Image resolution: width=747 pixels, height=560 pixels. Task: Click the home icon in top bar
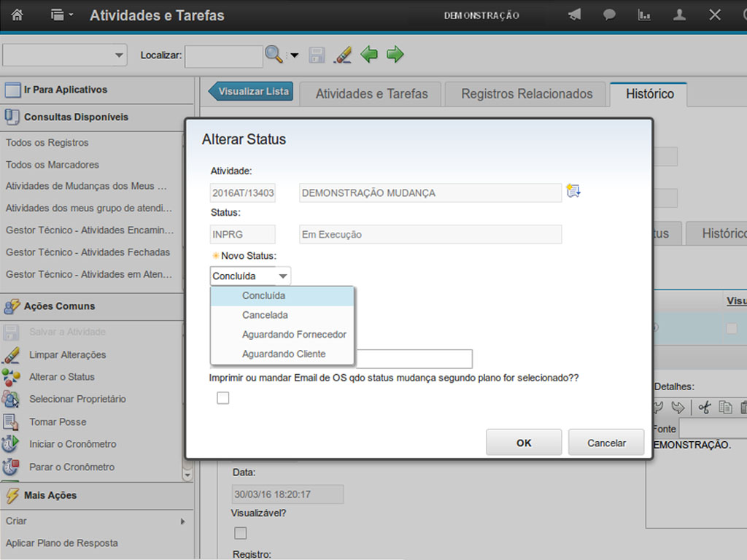[17, 15]
